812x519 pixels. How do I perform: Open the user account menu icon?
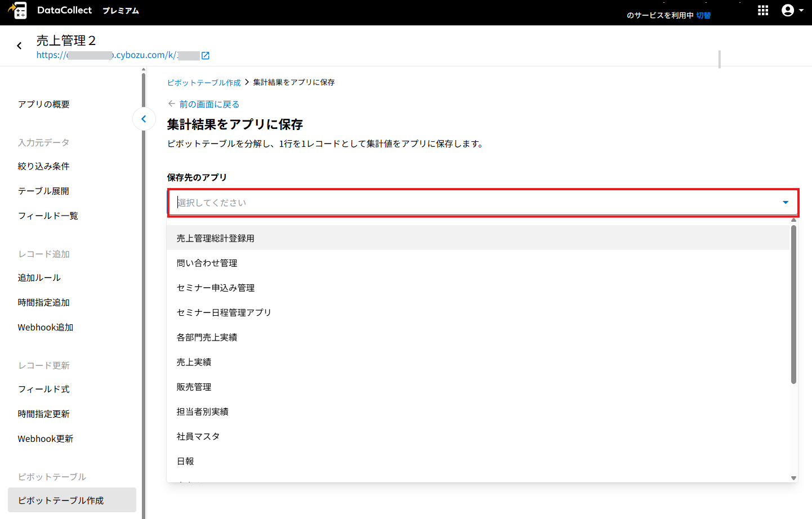[788, 11]
